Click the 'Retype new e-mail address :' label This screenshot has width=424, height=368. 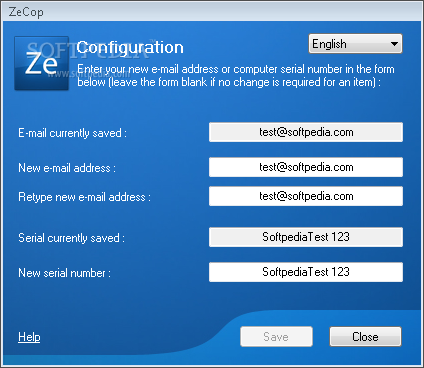click(x=85, y=197)
